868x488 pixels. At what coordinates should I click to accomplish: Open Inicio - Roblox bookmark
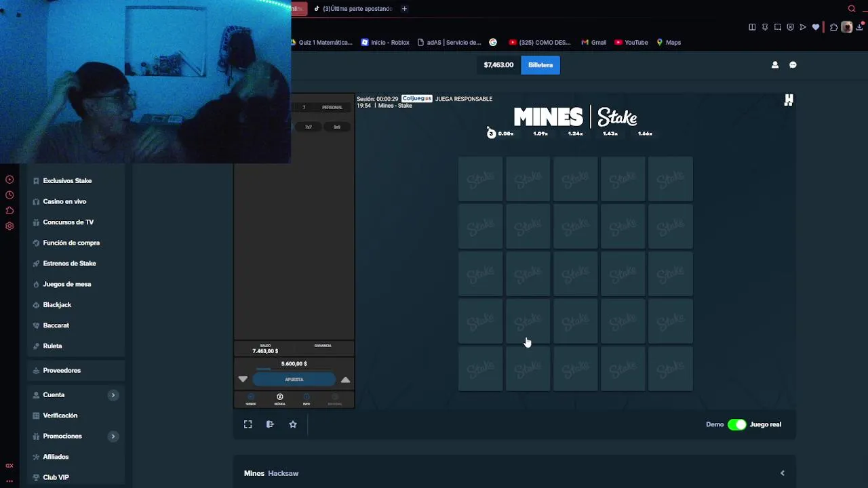pos(385,42)
